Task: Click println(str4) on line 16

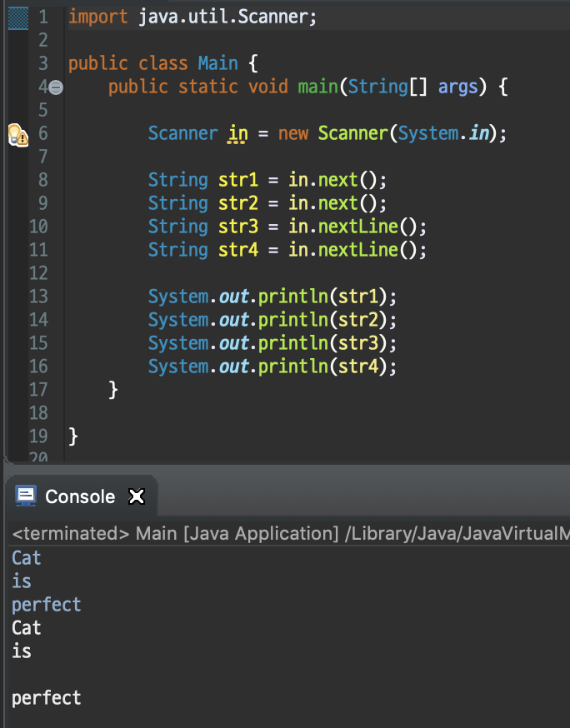Action: pyautogui.click(x=322, y=366)
